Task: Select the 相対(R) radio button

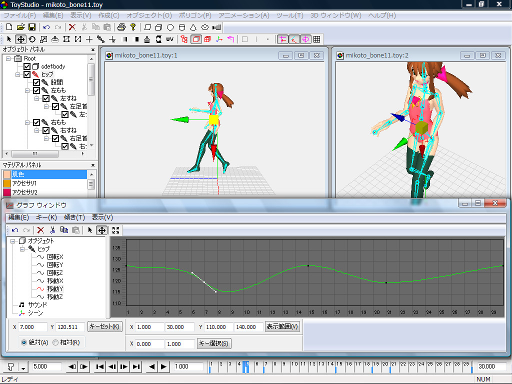Action: (x=55, y=342)
